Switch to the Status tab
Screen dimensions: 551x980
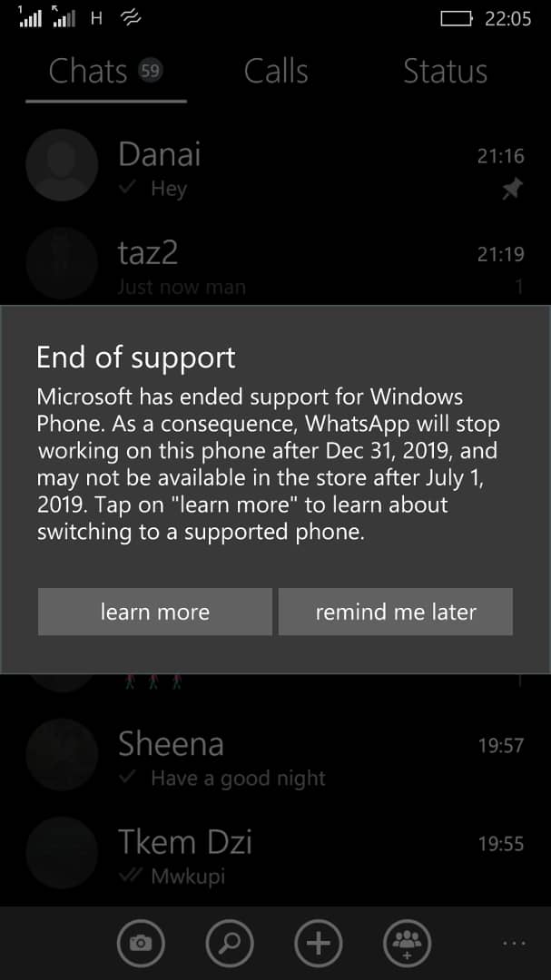(x=445, y=72)
